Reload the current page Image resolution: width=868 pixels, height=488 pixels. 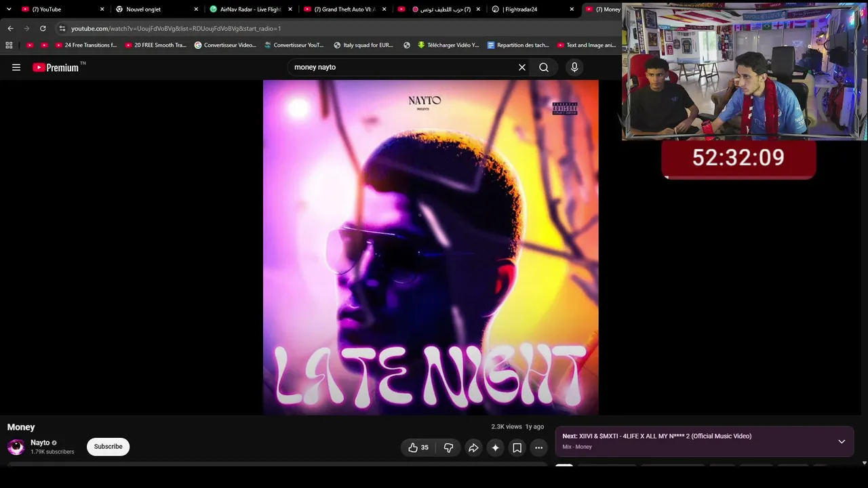tap(43, 28)
